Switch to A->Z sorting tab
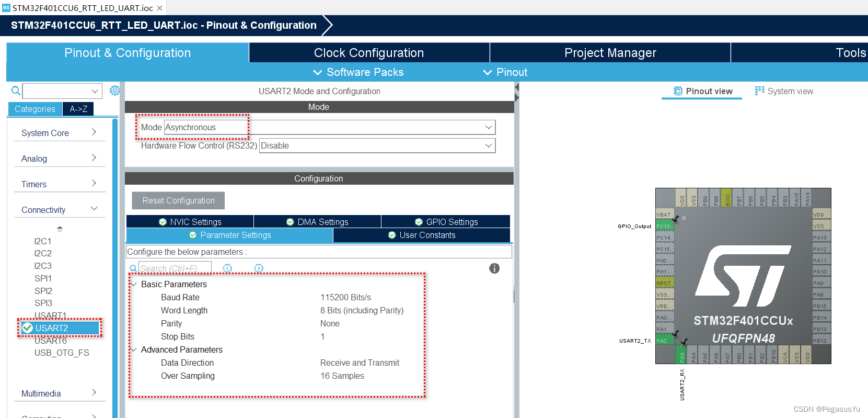This screenshot has height=418, width=868. pyautogui.click(x=78, y=109)
